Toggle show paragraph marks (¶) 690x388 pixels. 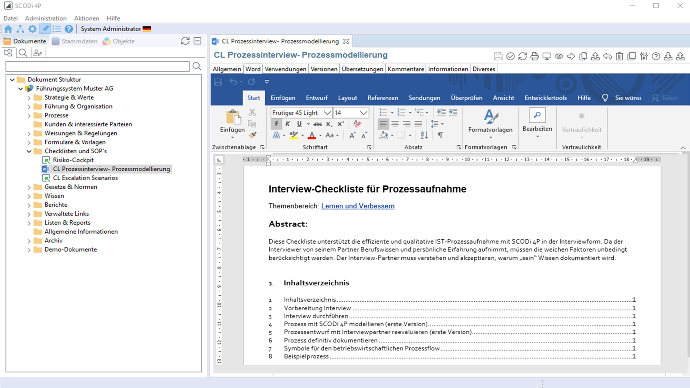click(440, 135)
